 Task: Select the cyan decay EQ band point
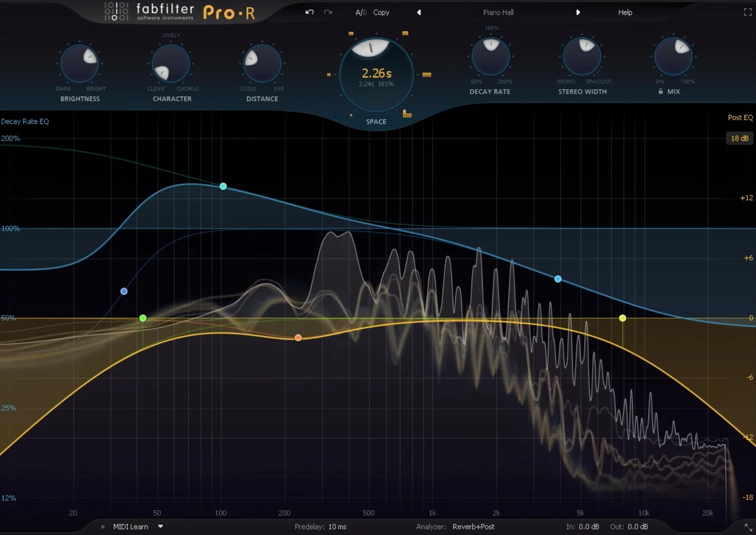[x=223, y=186]
